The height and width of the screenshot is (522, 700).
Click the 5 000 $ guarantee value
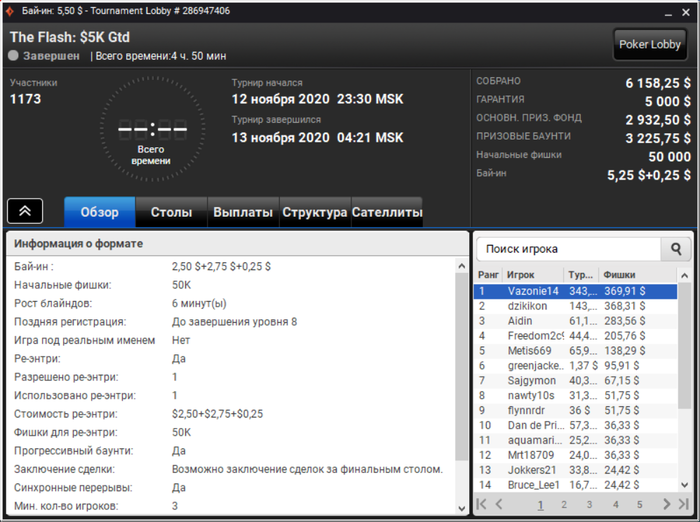668,101
